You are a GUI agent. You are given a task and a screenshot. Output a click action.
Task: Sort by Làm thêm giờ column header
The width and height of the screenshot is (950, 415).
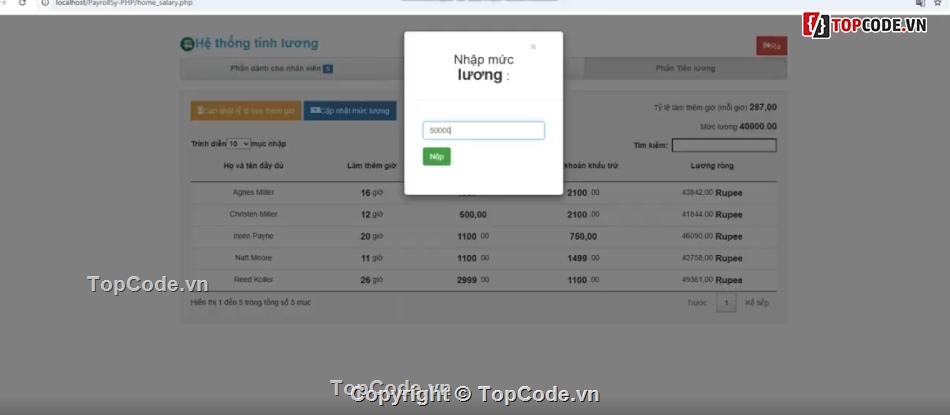(371, 165)
